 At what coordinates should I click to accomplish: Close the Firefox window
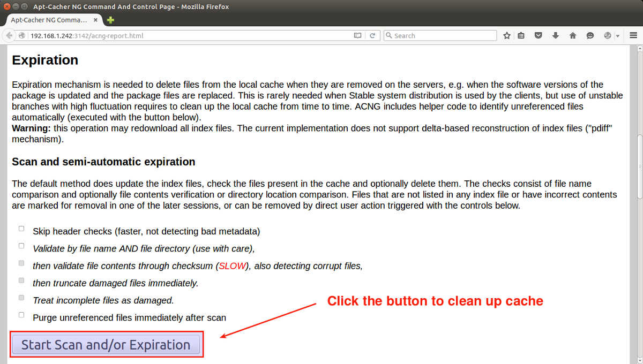7,6
